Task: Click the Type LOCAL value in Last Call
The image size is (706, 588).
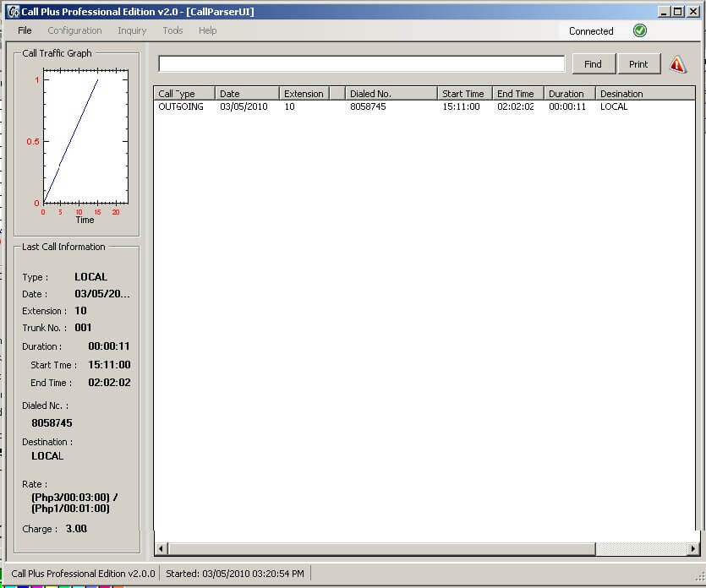Action: coord(91,276)
